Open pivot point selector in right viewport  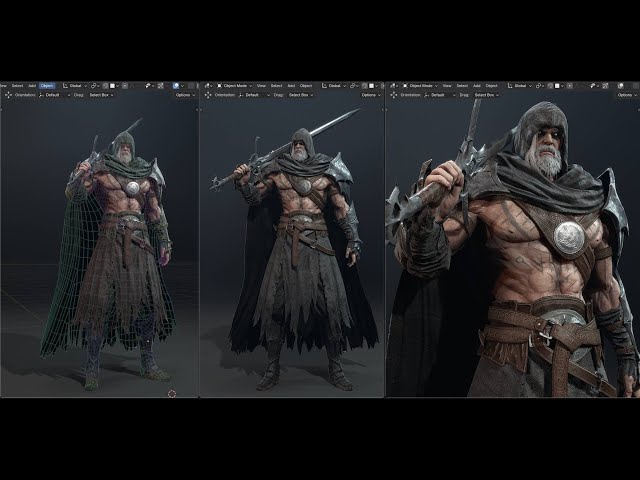tap(540, 86)
